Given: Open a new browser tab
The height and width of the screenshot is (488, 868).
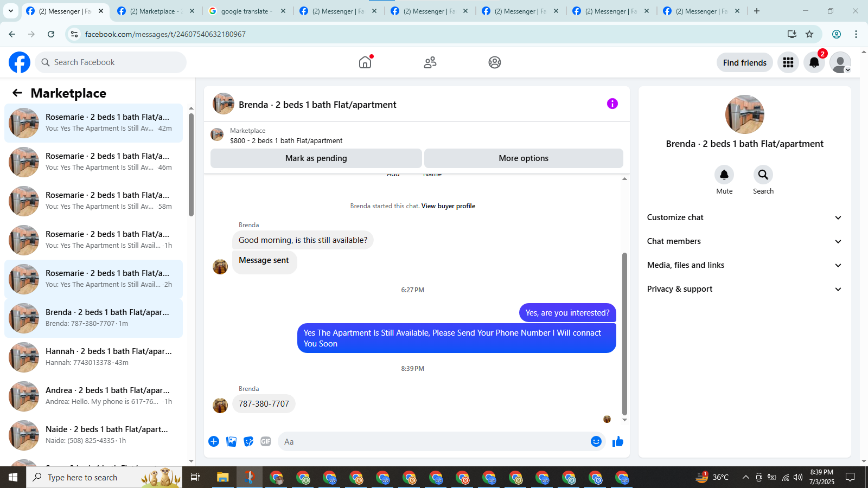Looking at the screenshot, I should pyautogui.click(x=757, y=11).
